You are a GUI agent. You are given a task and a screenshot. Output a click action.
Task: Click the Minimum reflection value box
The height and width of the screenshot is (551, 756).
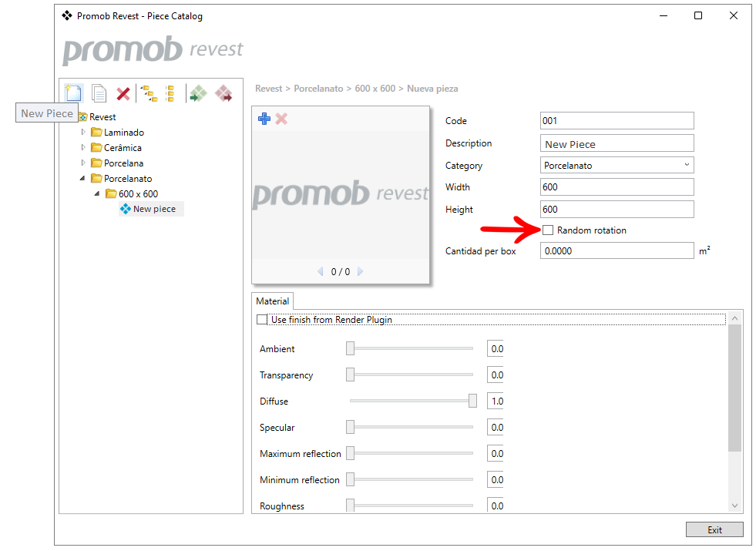pos(496,479)
